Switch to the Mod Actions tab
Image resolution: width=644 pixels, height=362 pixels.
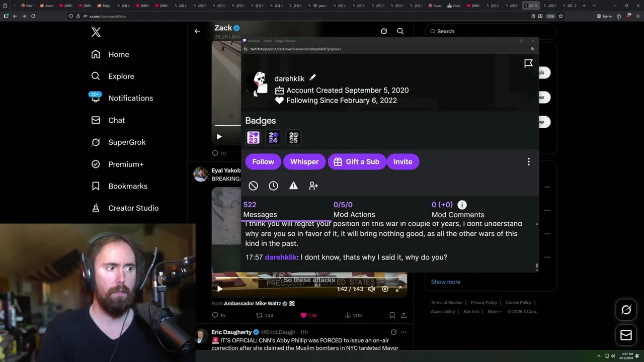(354, 209)
